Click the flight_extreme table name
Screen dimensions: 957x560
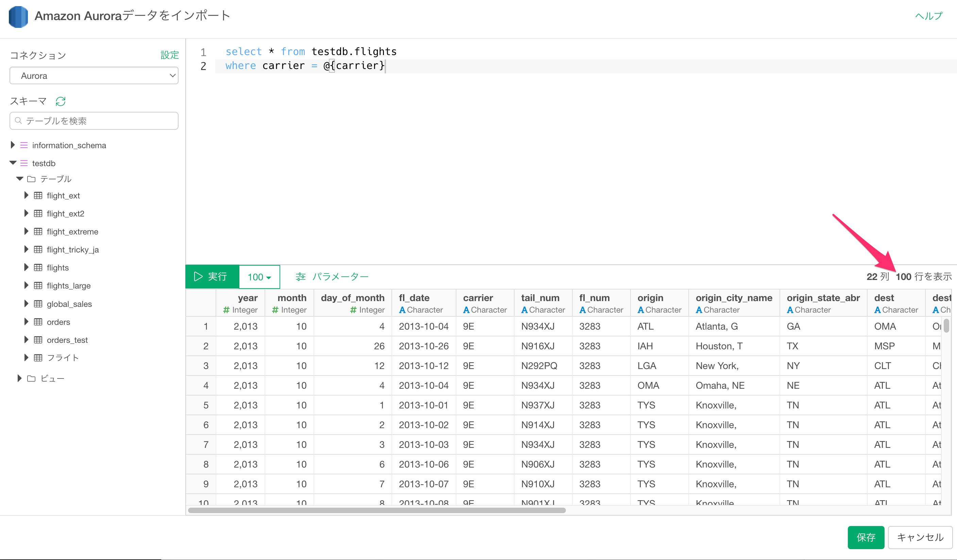(x=72, y=232)
